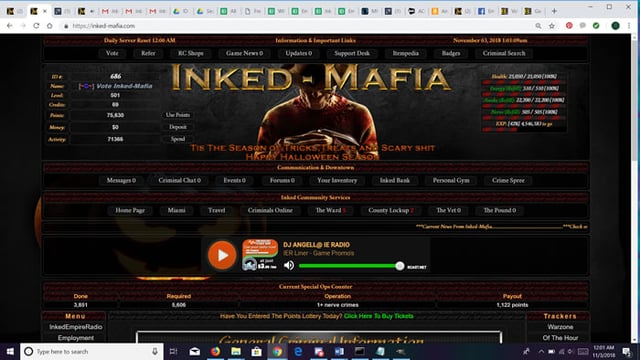Screen dimensions: 640x360
Task: View Criminals Online
Action: click(270, 210)
